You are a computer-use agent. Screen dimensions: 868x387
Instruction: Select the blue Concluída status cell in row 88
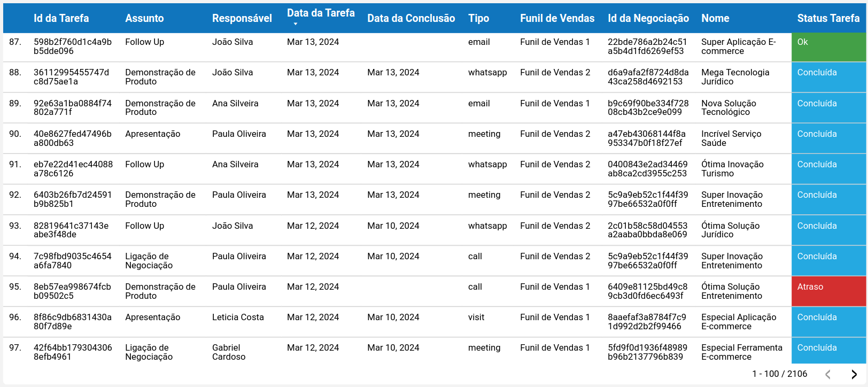[x=828, y=77]
